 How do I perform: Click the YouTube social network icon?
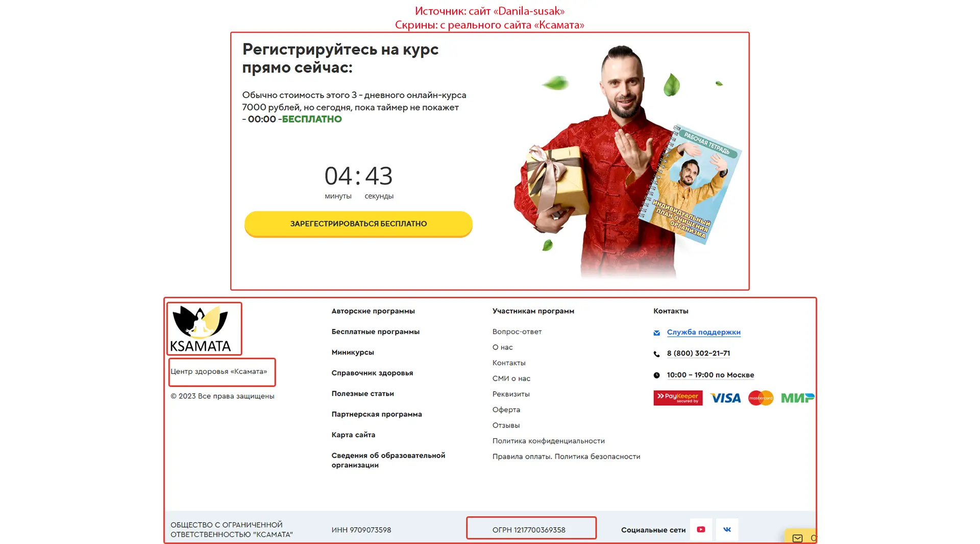(x=701, y=530)
